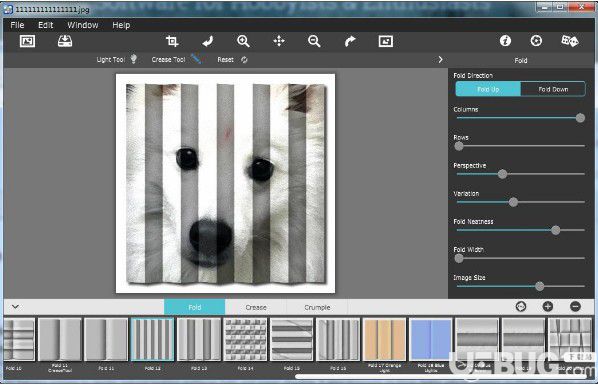Open the Settings gear icon
The image size is (598, 386).
(x=536, y=40)
